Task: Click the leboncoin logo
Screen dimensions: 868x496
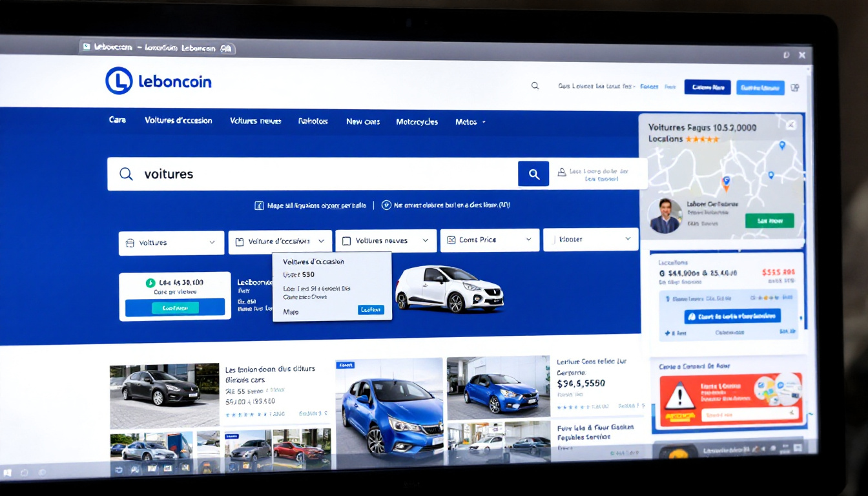Action: [x=158, y=80]
